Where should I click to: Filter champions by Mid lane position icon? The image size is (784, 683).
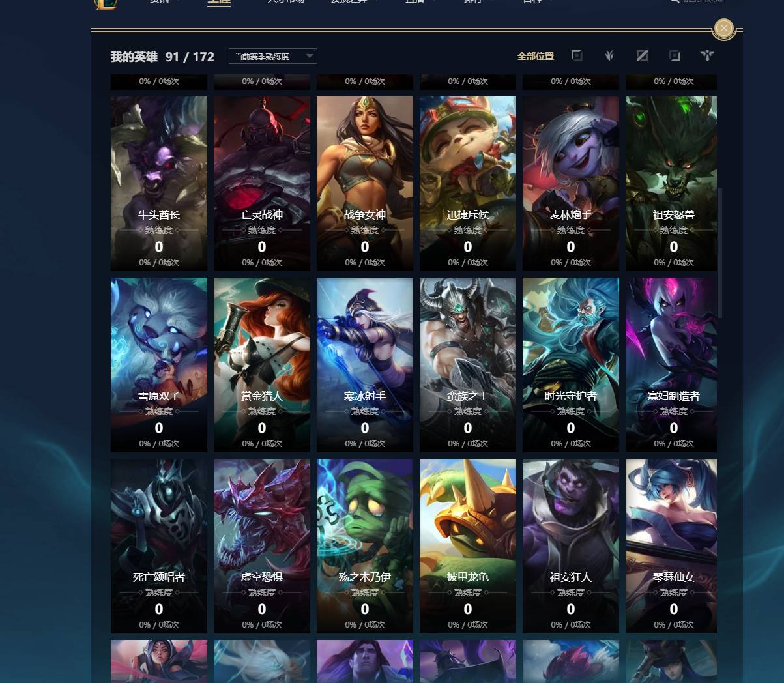[x=642, y=56]
